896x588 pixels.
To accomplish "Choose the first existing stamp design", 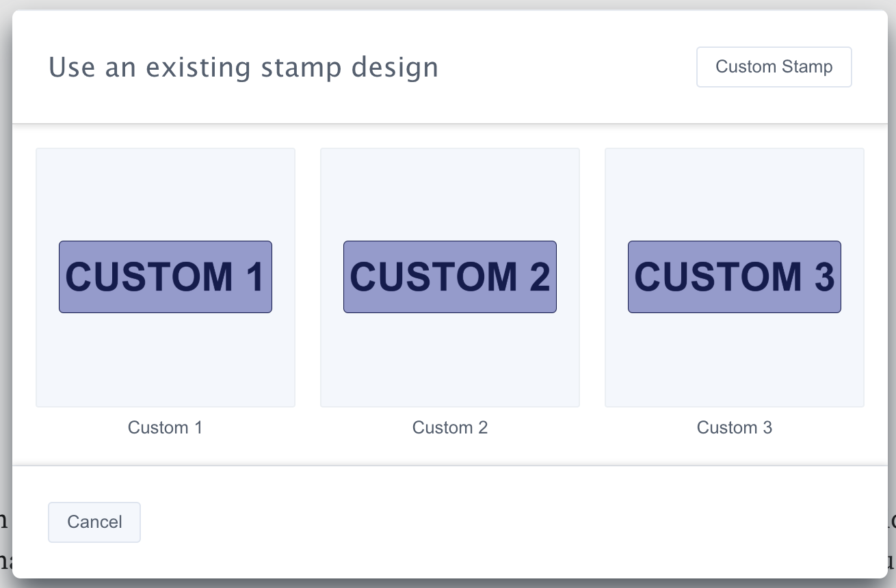I will coord(165,276).
